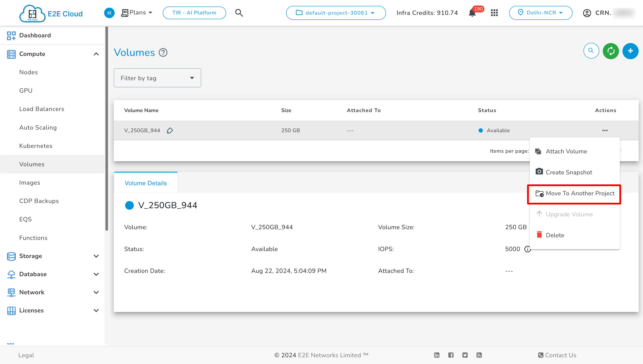Click the add new volume icon
Image resolution: width=643 pixels, height=364 pixels.
630,51
